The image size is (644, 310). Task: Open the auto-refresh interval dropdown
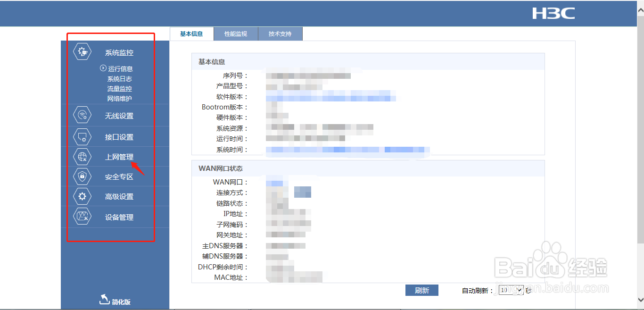[x=510, y=290]
